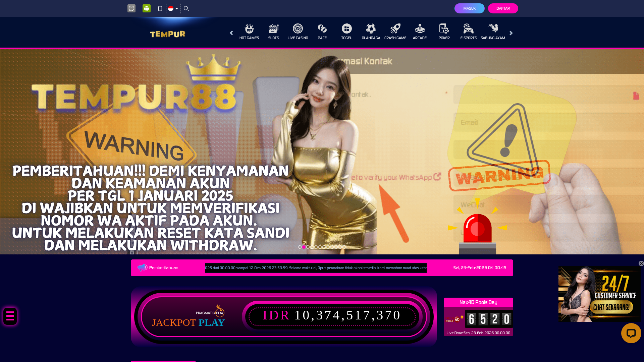Viewport: 644px width, 362px height.
Task: Select the eighth banner carousel dot
Action: click(x=328, y=247)
